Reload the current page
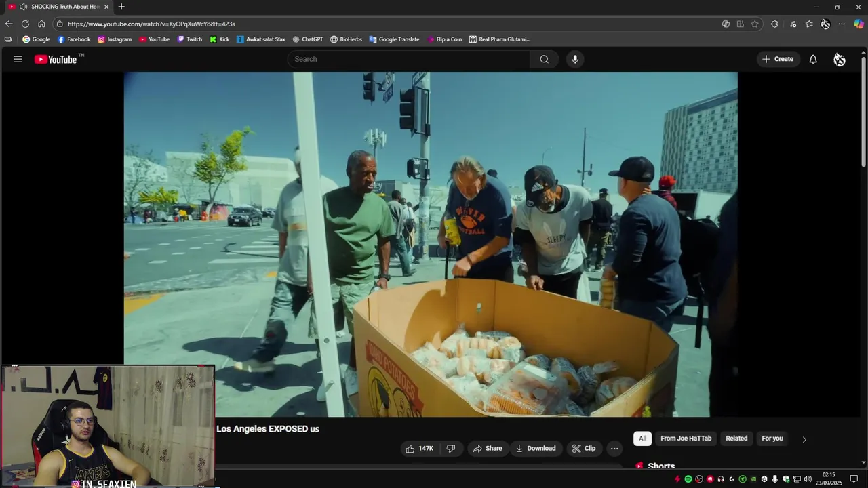Screen dimensions: 868x488 (25, 24)
